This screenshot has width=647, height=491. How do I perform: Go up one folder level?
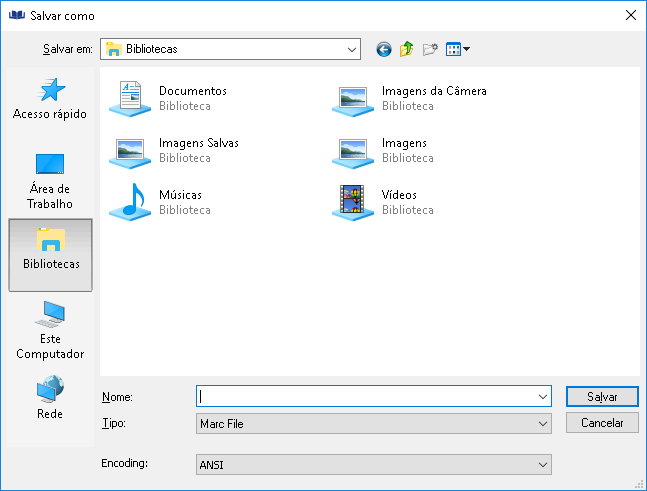pos(407,48)
